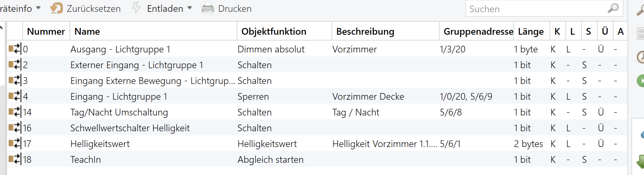The image size is (644, 175).
Task: Click the object icon of TeachIn row
Action: (14, 159)
